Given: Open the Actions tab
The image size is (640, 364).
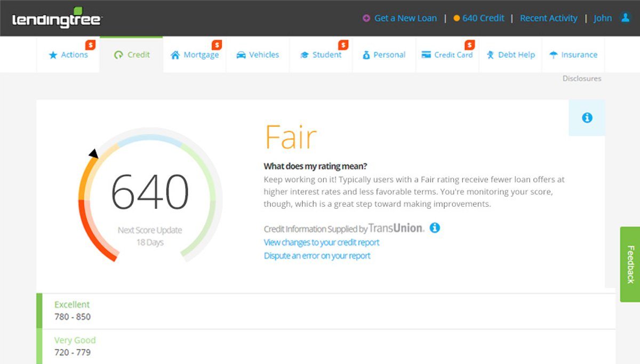Looking at the screenshot, I should coord(68,55).
